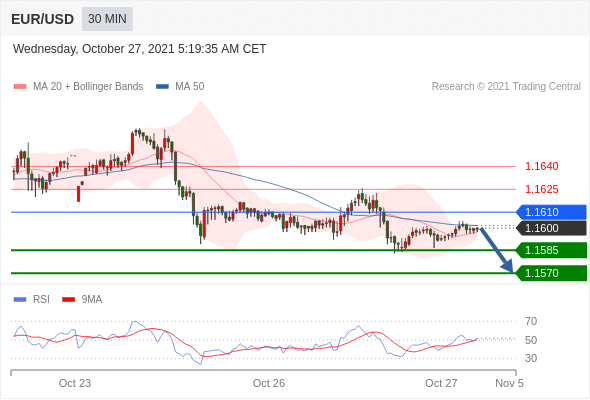Screen dimensions: 590x400
Task: Click the RSI 30 level label
Action: coord(531,358)
